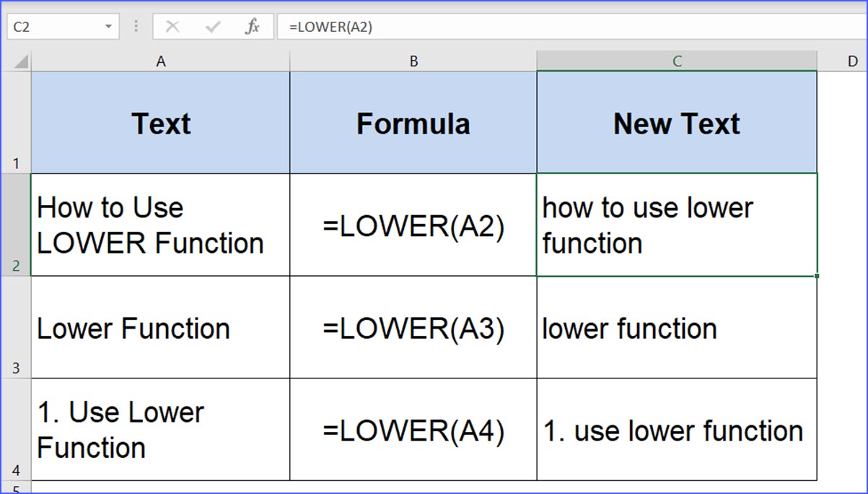Select column A header
The image size is (868, 494).
(161, 61)
